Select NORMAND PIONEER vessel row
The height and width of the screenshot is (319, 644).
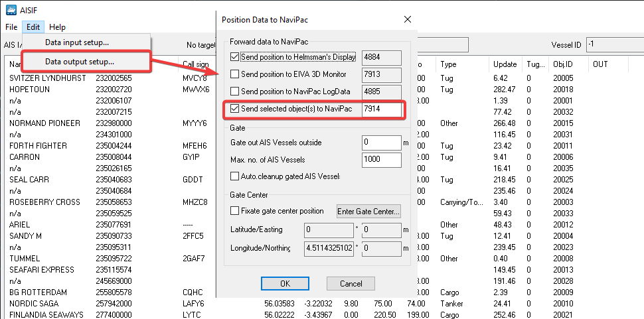(44, 123)
